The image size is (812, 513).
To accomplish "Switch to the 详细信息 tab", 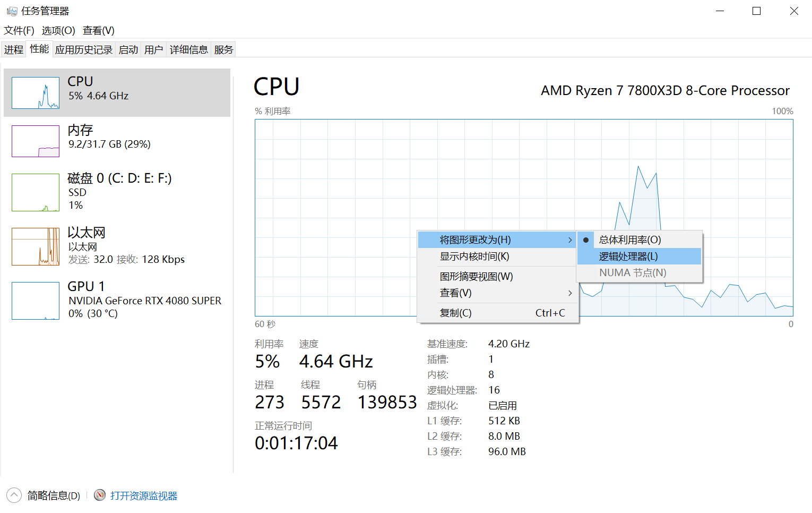I will [x=188, y=50].
